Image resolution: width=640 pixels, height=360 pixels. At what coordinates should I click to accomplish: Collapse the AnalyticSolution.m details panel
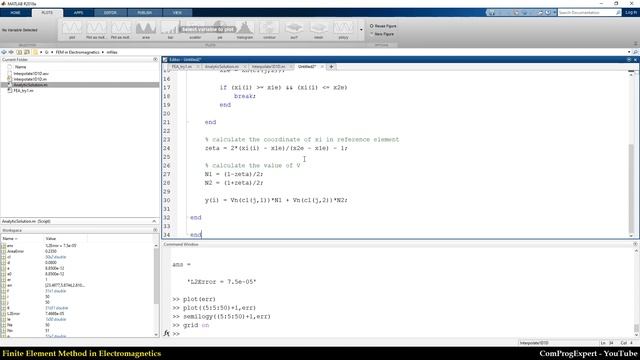click(x=154, y=221)
